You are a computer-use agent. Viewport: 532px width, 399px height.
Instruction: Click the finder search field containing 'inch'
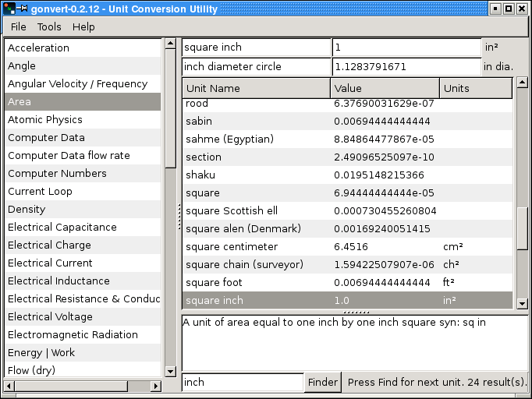243,382
